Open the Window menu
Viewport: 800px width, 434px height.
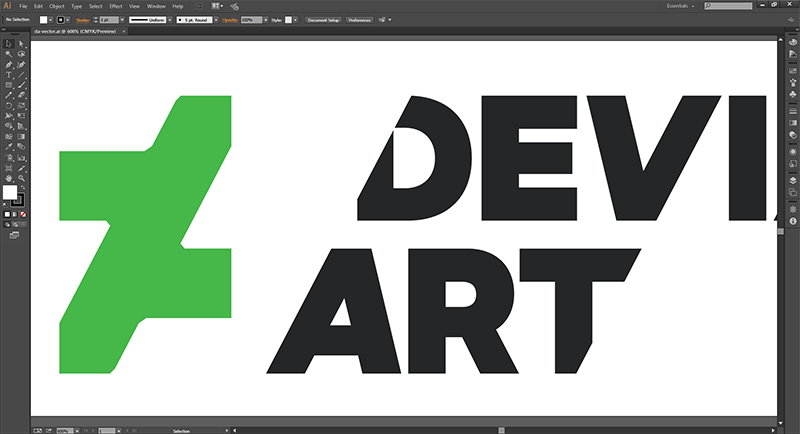click(x=156, y=6)
